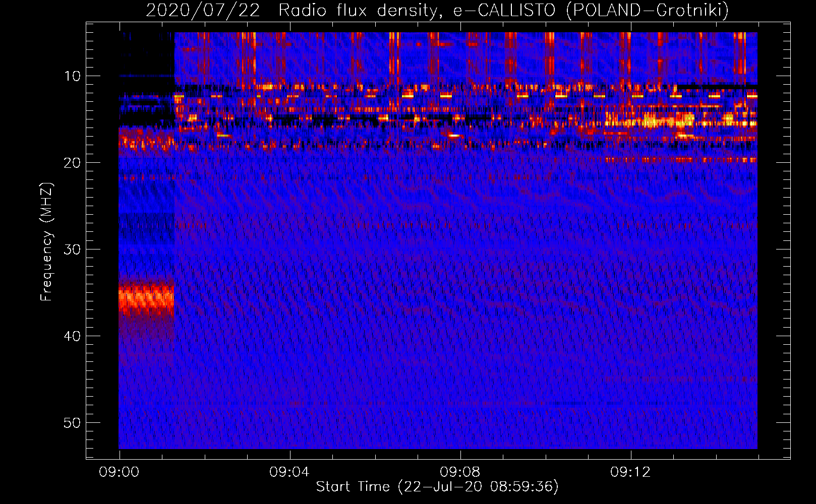Select the Frequency (MHZ) axis label

46,241
